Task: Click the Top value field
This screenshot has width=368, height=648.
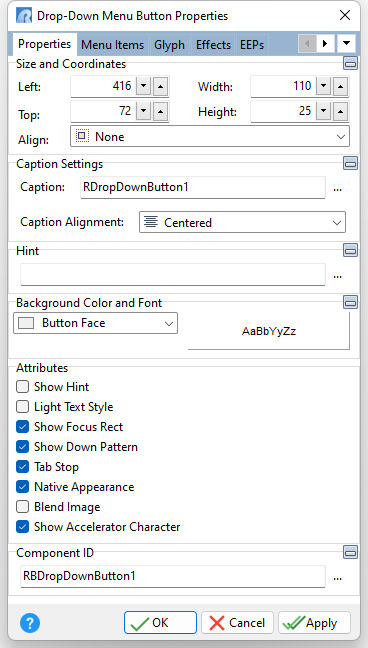Action: click(103, 111)
